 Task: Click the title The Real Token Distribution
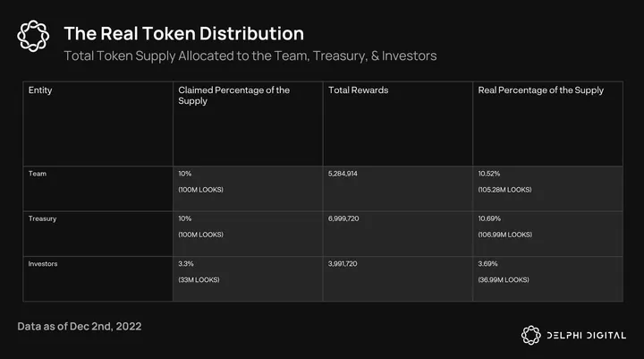pos(183,33)
